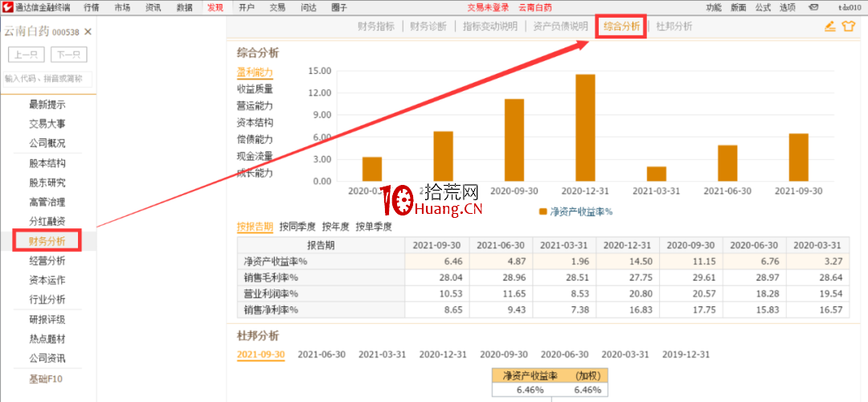
Task: Select the 按报告期 view option
Action: pos(255,227)
